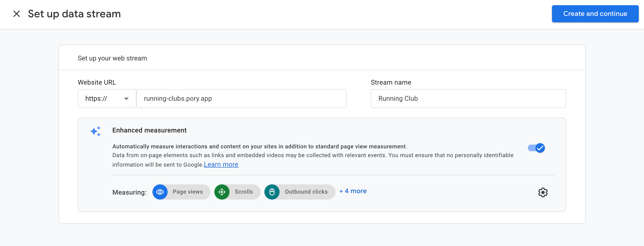Toggle Enhanced measurement switch off

(536, 148)
